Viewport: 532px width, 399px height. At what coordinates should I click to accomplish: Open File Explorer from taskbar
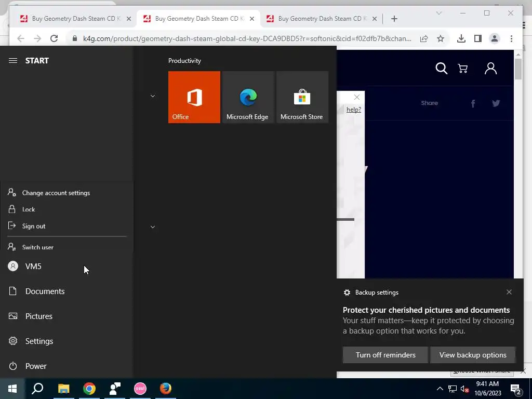point(63,389)
